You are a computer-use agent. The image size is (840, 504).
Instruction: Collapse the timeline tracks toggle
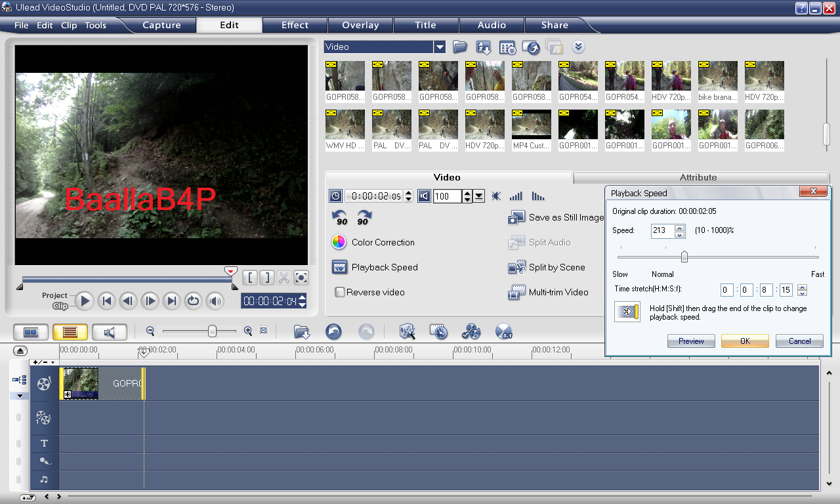pyautogui.click(x=20, y=351)
